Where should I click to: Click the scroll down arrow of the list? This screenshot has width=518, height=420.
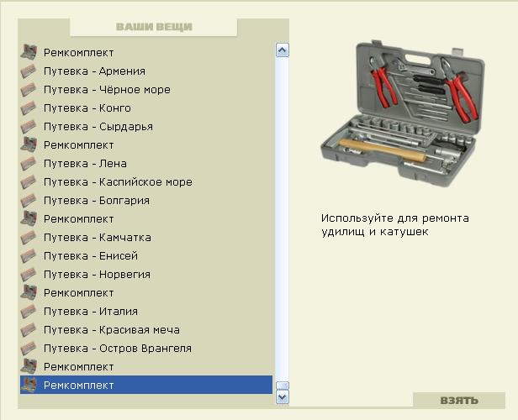coord(283,397)
